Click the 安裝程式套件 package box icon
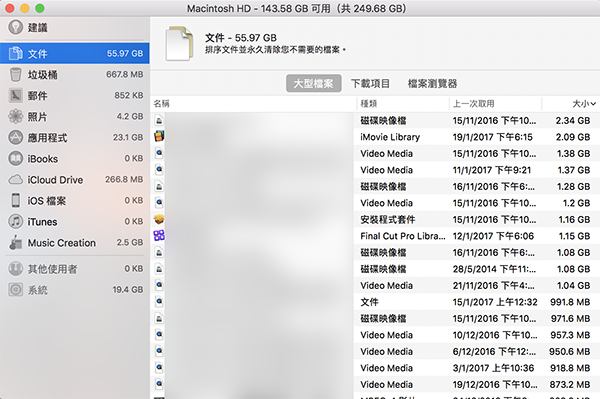The width and height of the screenshot is (600, 399). [x=159, y=219]
